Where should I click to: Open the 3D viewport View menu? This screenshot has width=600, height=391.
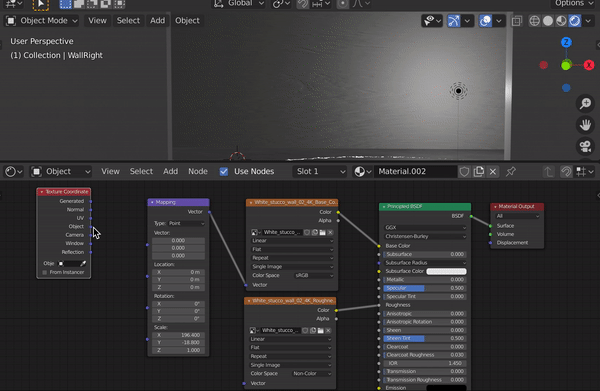click(x=97, y=21)
